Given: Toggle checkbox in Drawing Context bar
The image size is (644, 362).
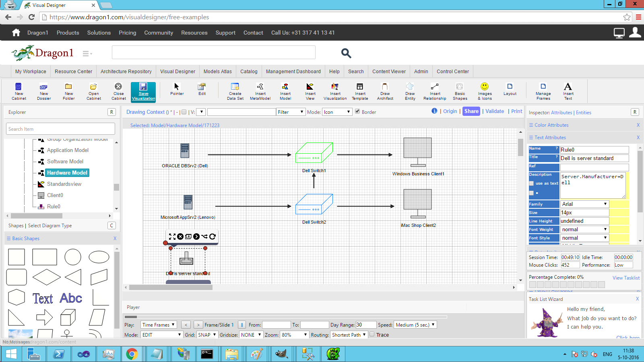Looking at the screenshot, I should click(184, 112).
